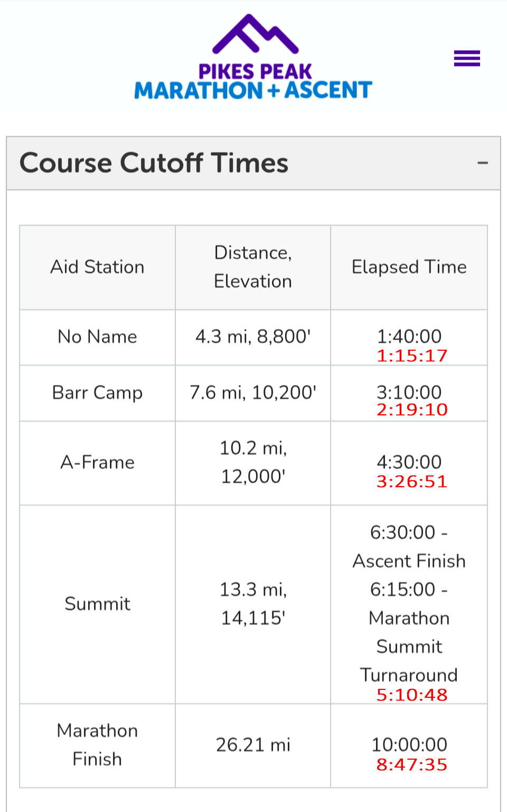Click the Summit aid station cell
Viewport: 507px width, 812px height.
pos(97,604)
